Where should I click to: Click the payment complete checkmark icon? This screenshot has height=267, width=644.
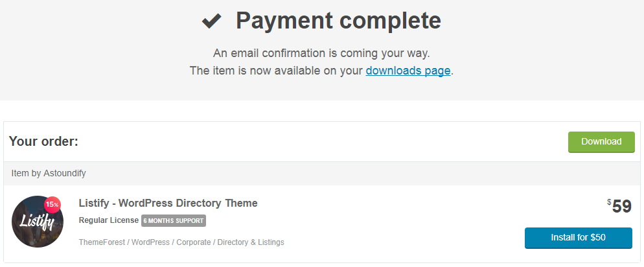(x=211, y=21)
